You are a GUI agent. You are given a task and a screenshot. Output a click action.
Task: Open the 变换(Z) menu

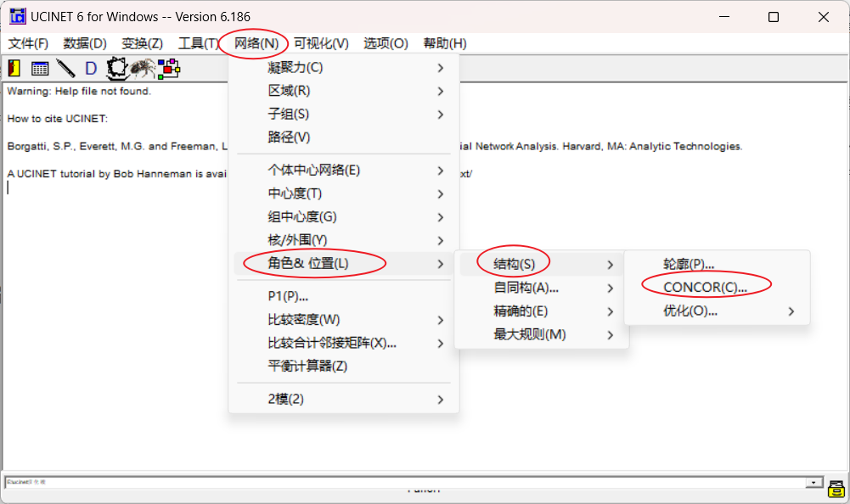pos(142,43)
